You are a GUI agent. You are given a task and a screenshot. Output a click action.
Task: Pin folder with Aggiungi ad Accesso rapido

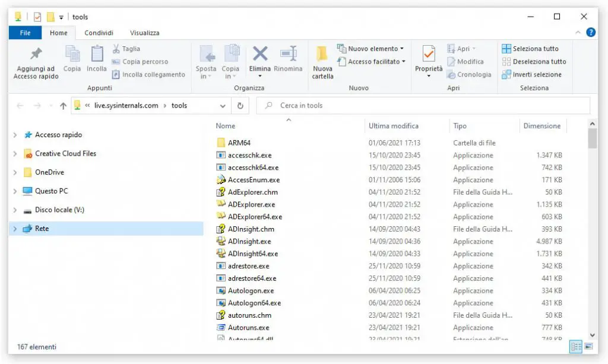click(x=36, y=62)
